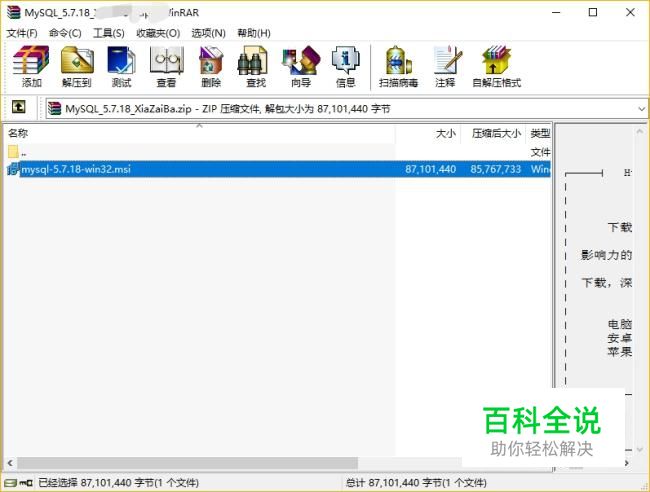Expand the archive path dropdown arrow

click(x=641, y=109)
